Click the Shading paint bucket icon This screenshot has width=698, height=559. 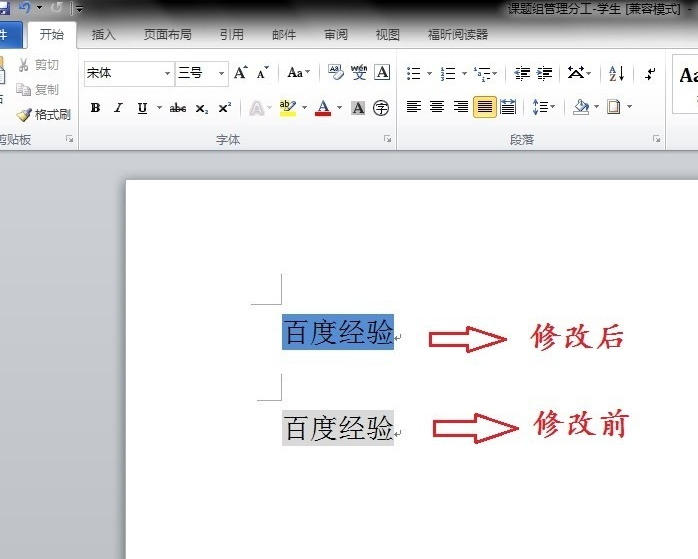coord(581,107)
